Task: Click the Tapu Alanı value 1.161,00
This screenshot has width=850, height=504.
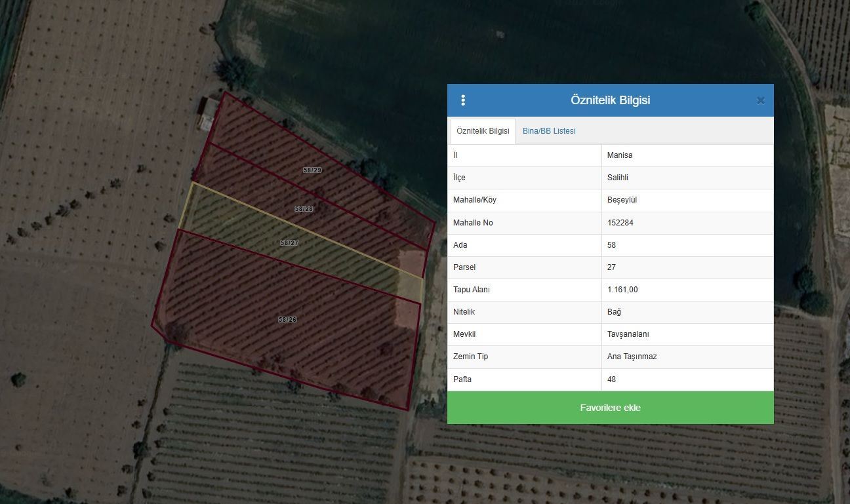Action: (x=622, y=290)
